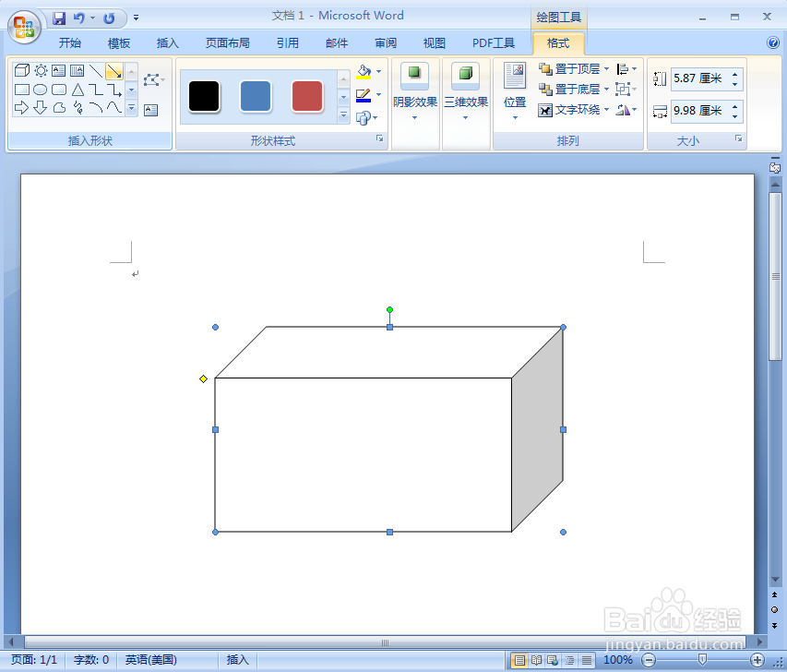Open the 引用 (References) tab
The image size is (787, 672).
click(288, 43)
